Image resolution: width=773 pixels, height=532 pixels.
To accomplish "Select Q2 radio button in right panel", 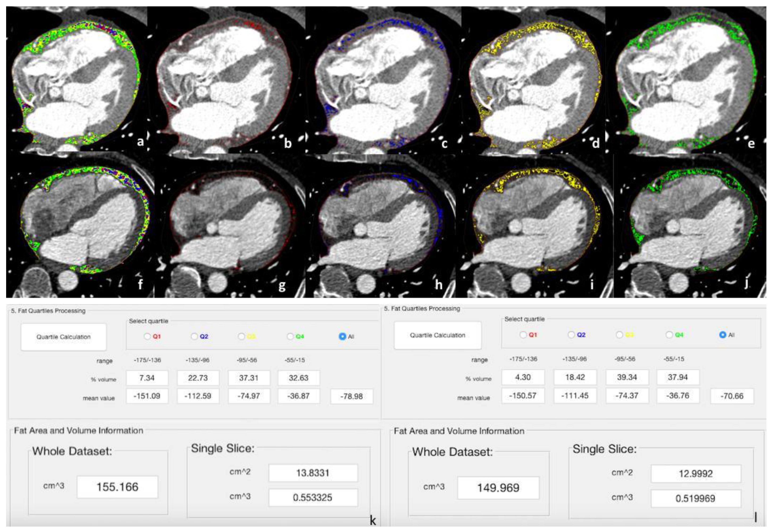I will point(571,335).
